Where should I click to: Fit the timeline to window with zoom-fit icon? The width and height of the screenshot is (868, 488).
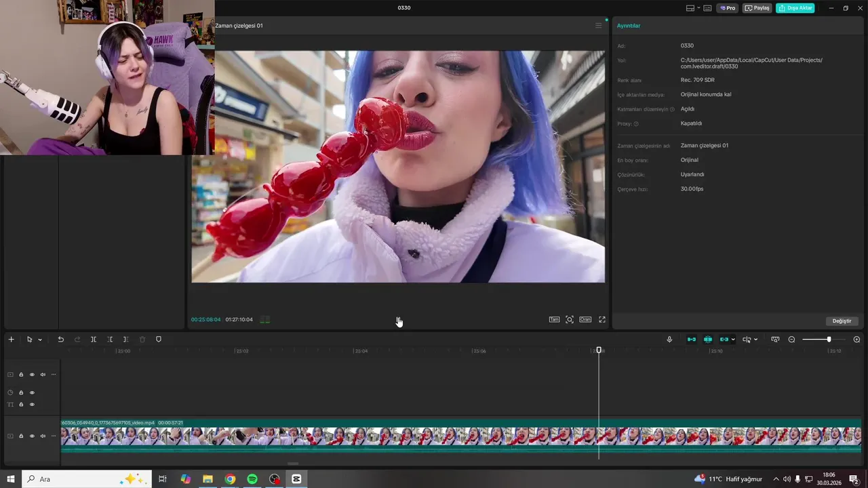[x=775, y=340]
